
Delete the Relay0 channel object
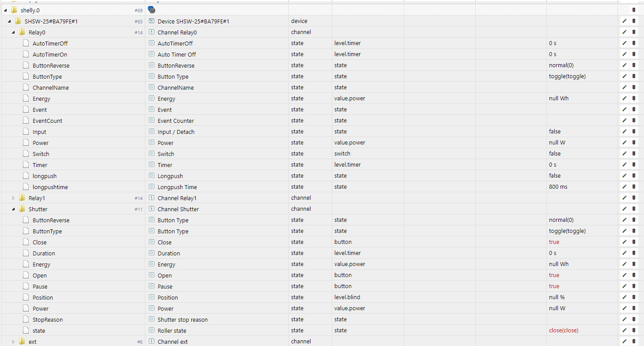click(x=634, y=32)
